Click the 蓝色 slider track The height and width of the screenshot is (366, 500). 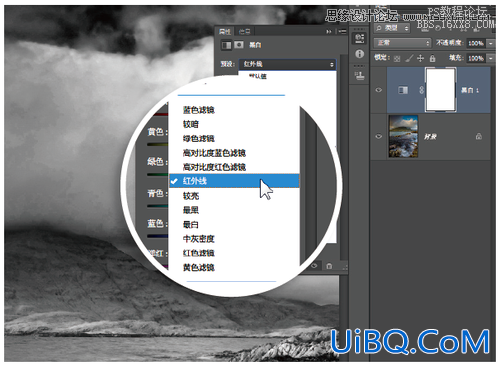[x=157, y=236]
